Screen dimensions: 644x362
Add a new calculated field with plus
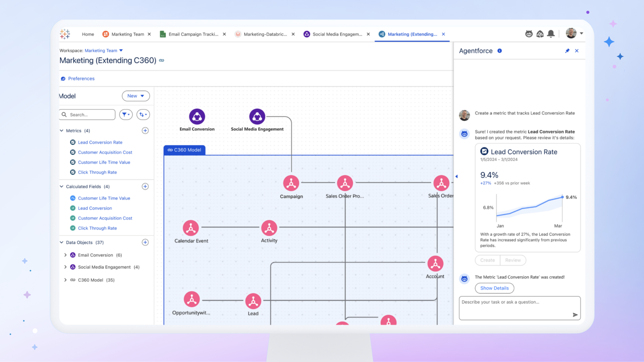[x=145, y=186]
